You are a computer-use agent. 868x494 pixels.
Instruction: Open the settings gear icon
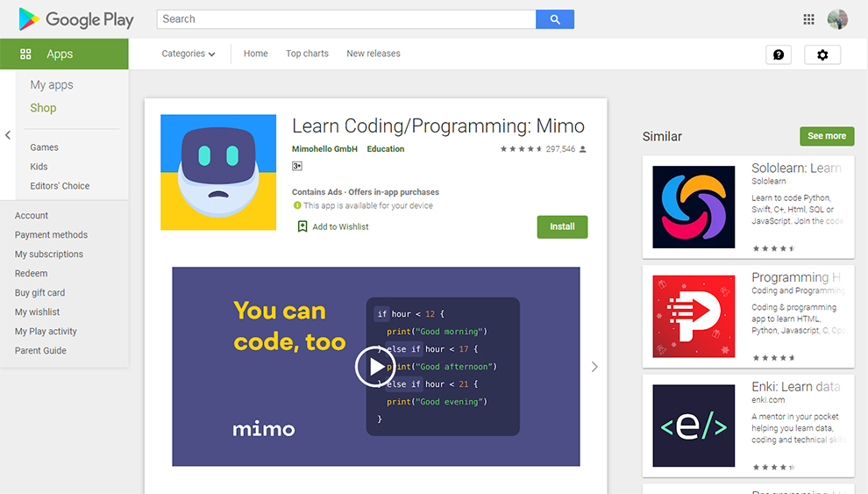tap(822, 54)
